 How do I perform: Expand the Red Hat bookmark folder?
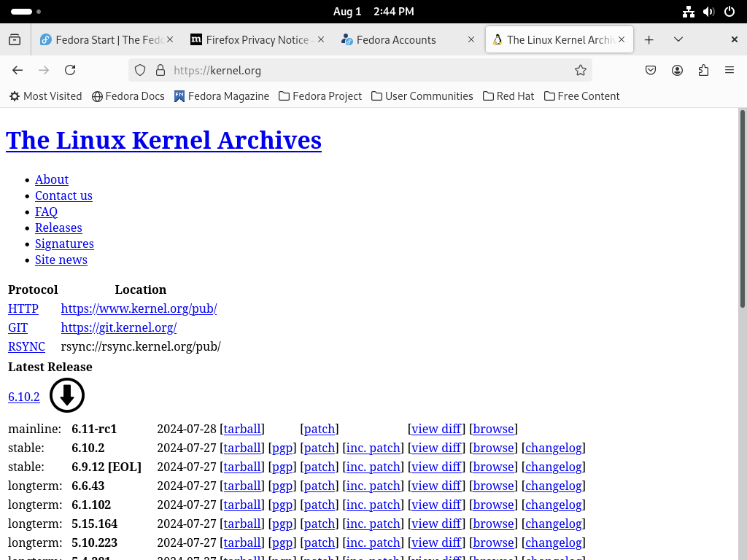click(508, 96)
